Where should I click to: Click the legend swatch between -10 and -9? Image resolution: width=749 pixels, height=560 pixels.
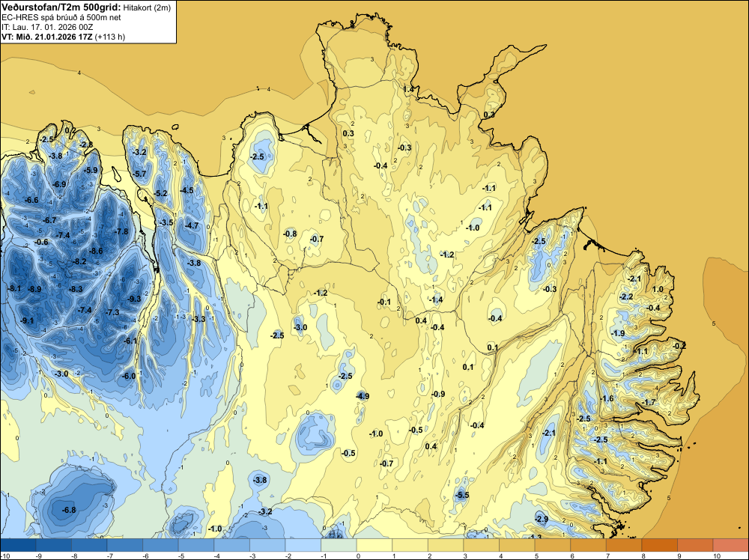click(x=18, y=545)
